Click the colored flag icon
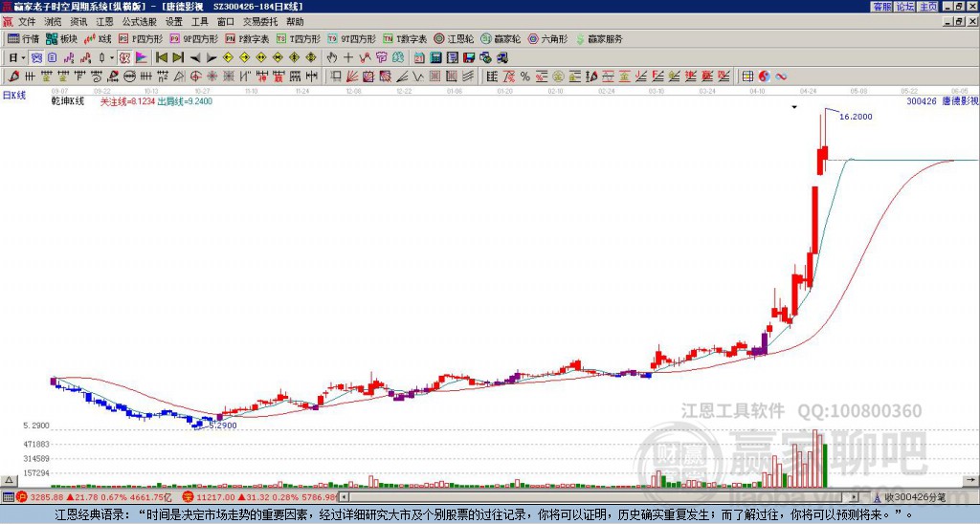 (x=142, y=58)
